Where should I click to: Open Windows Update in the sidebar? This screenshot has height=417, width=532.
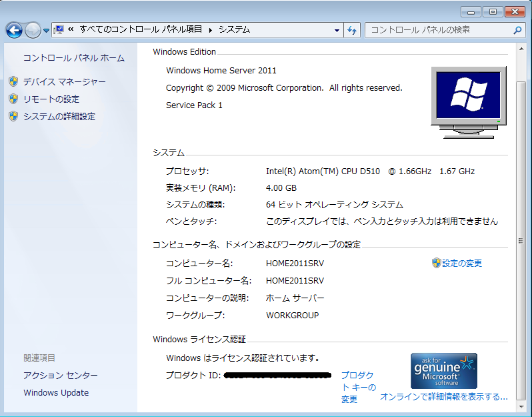(56, 392)
